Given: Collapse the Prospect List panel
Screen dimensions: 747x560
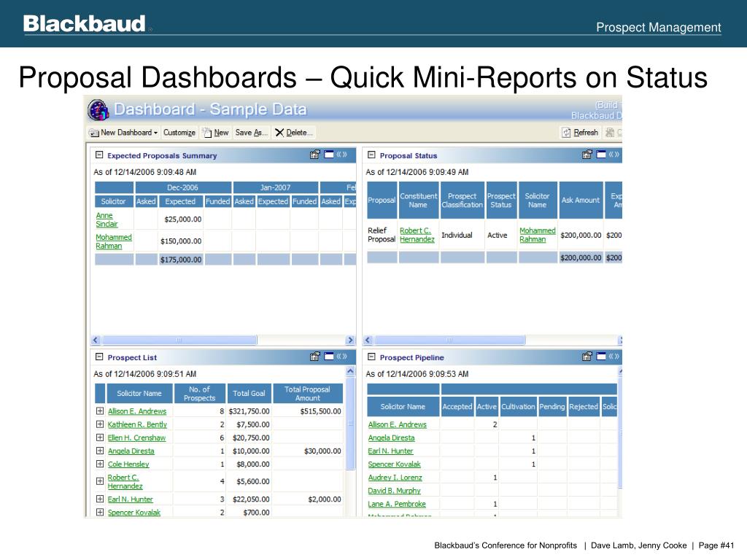Looking at the screenshot, I should [x=99, y=357].
